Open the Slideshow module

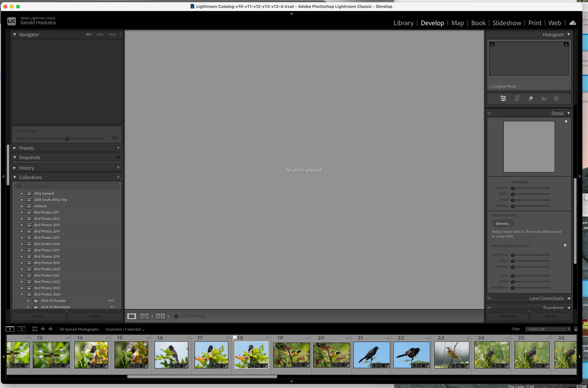[507, 23]
